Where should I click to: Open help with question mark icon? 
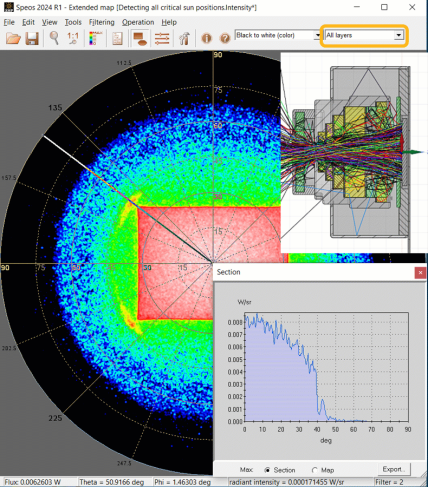tap(225, 38)
